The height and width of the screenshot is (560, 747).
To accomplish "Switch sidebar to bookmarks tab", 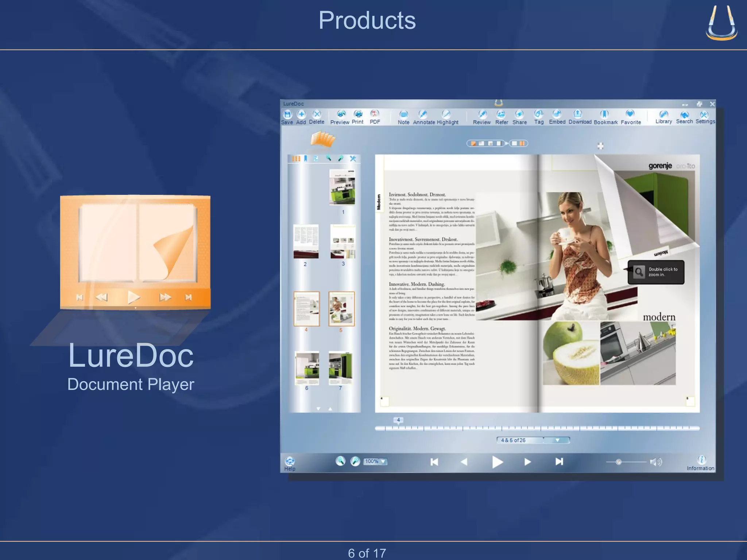I will coord(306,159).
